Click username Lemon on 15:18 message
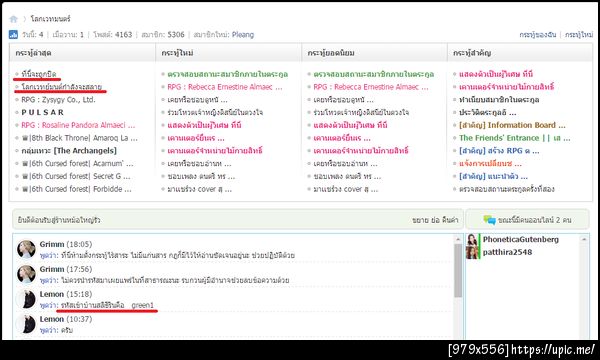 click(52, 294)
